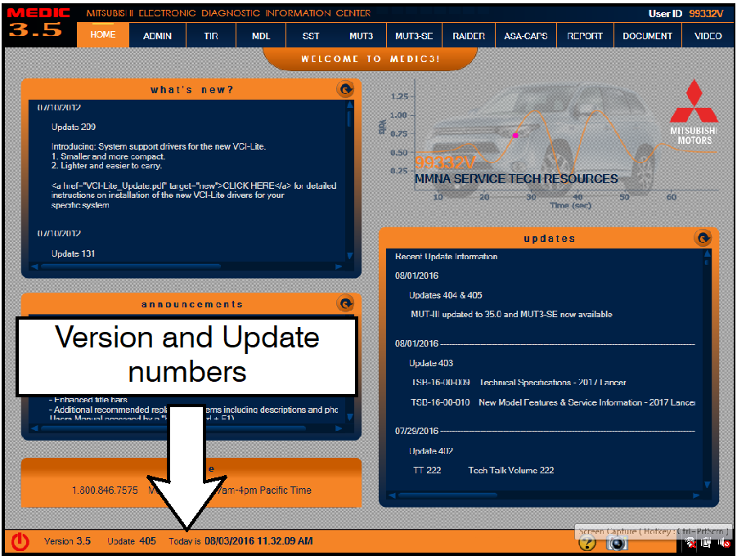Click refresh arrow icon on announcements panel
737x560 pixels.
pyautogui.click(x=345, y=304)
